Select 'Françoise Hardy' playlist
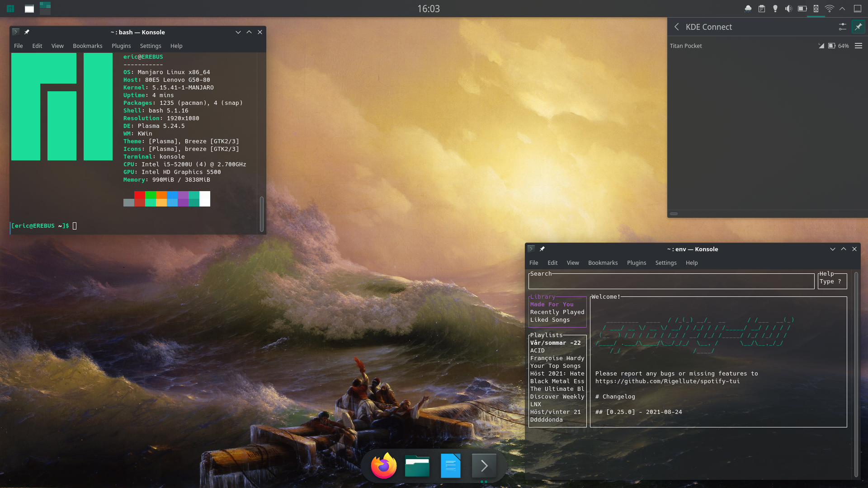868x488 pixels. coord(557,358)
